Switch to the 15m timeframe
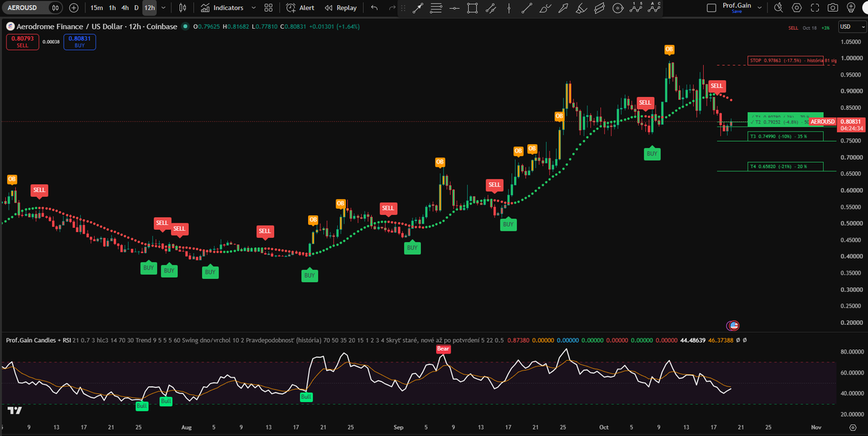 click(96, 7)
